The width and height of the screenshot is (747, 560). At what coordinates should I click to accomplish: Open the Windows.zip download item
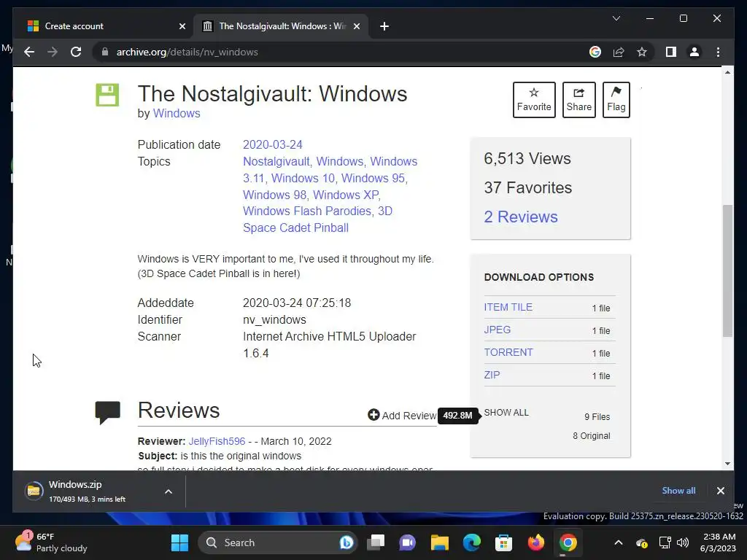tap(86, 491)
